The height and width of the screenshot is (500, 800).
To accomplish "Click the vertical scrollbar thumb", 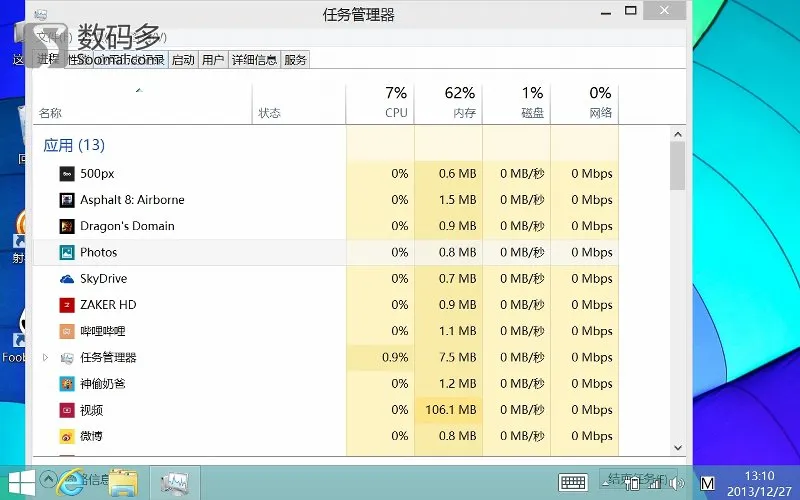I will 678,166.
